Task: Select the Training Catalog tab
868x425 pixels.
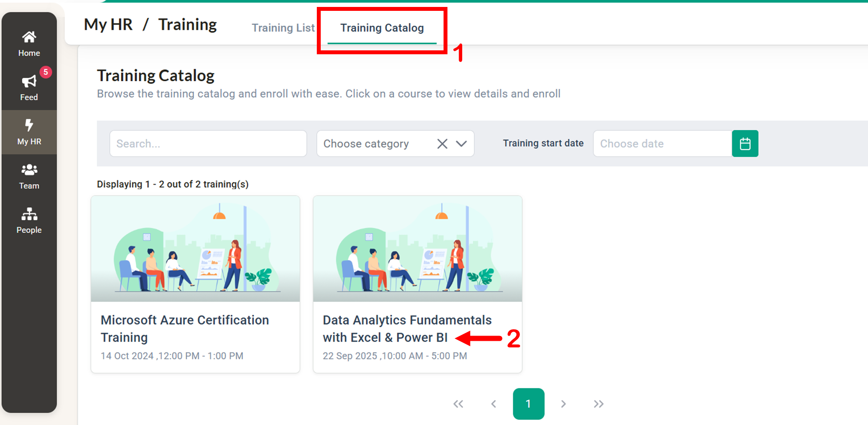Action: tap(382, 28)
